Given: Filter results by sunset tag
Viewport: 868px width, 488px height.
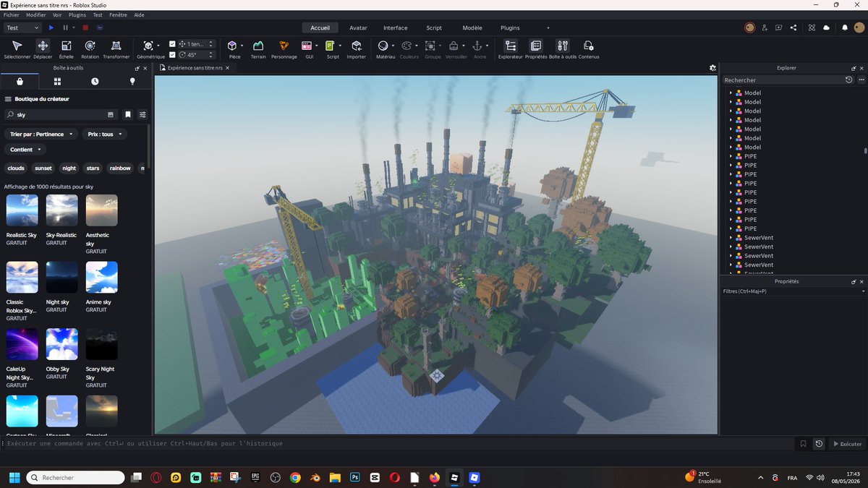Looking at the screenshot, I should 43,168.
